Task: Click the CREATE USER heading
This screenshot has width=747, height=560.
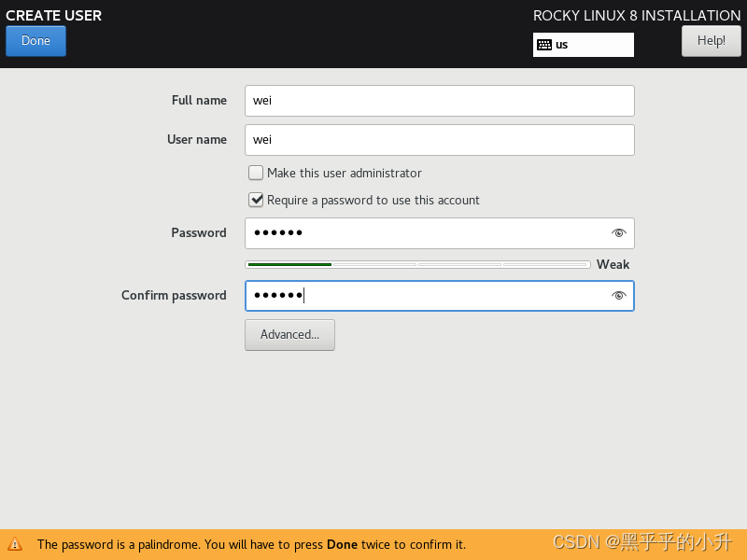Action: click(x=54, y=16)
